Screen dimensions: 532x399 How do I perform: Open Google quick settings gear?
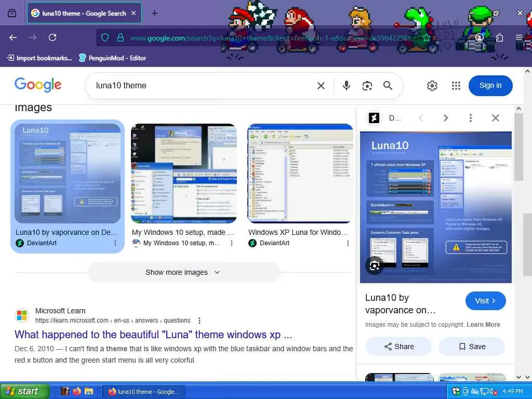point(432,86)
